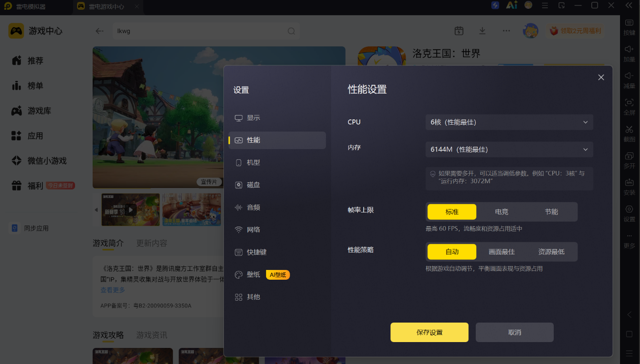This screenshot has width=640, height=364.
Task: Click the user avatar in game center header
Action: pyautogui.click(x=530, y=31)
